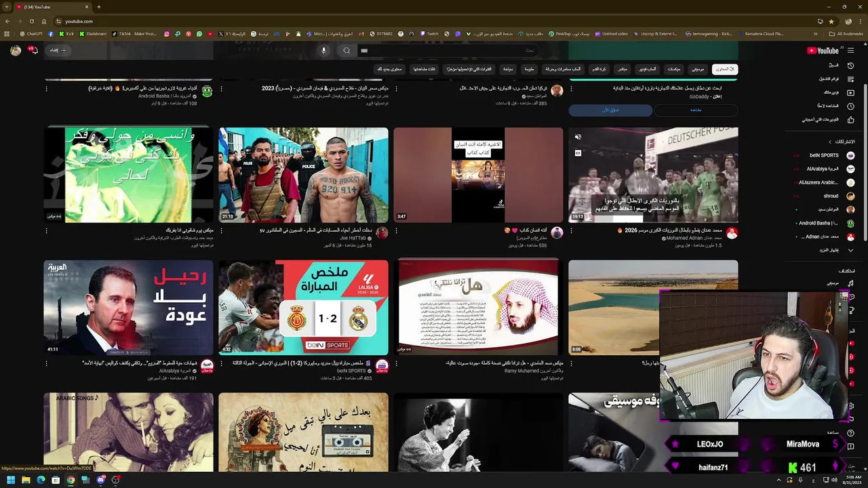Select the Music filter chip

tap(698, 69)
